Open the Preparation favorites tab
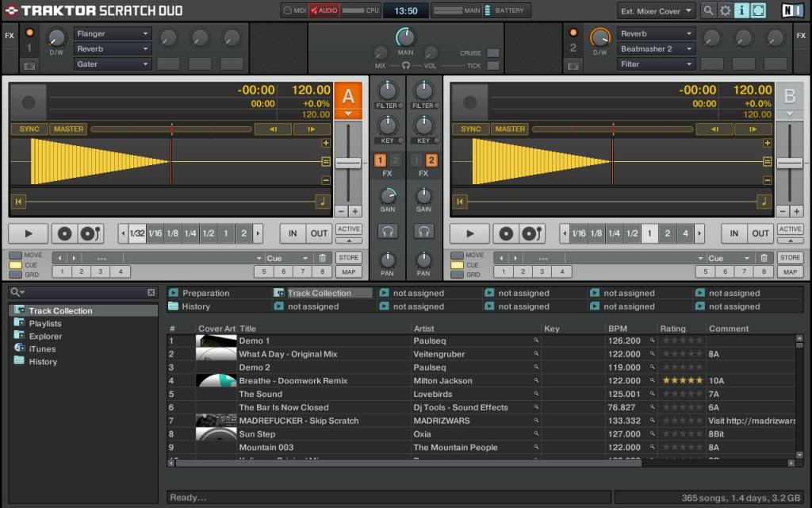812x508 pixels. click(x=205, y=293)
